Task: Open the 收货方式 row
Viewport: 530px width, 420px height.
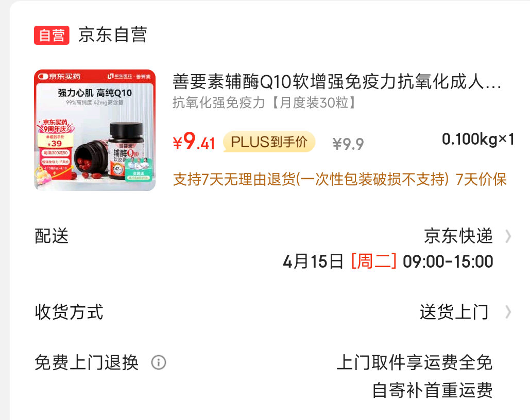Action: pos(273,312)
